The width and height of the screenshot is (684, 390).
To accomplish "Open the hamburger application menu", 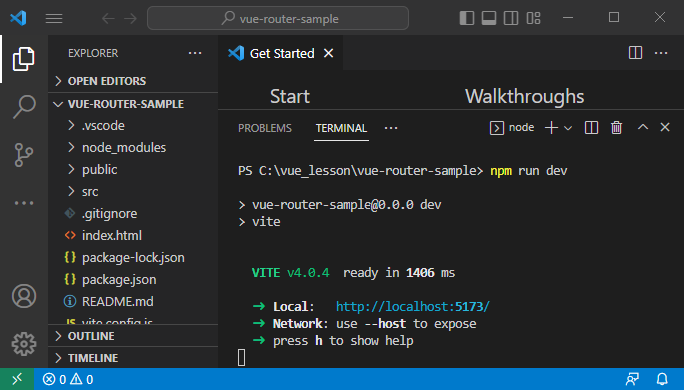I will coord(54,18).
